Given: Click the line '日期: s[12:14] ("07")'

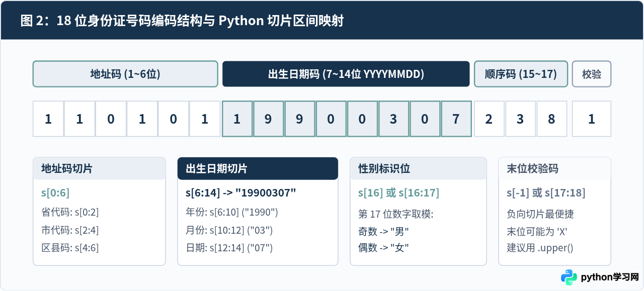Looking at the screenshot, I should coord(229,248).
